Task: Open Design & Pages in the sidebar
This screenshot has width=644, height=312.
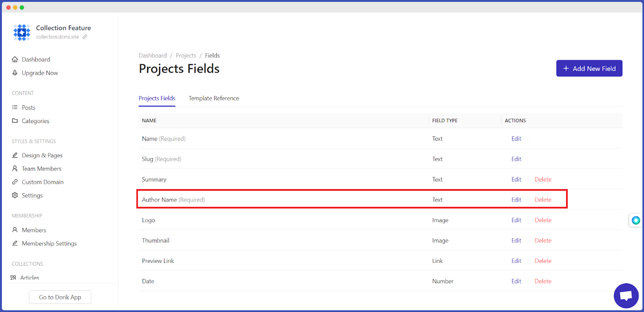Action: [42, 155]
